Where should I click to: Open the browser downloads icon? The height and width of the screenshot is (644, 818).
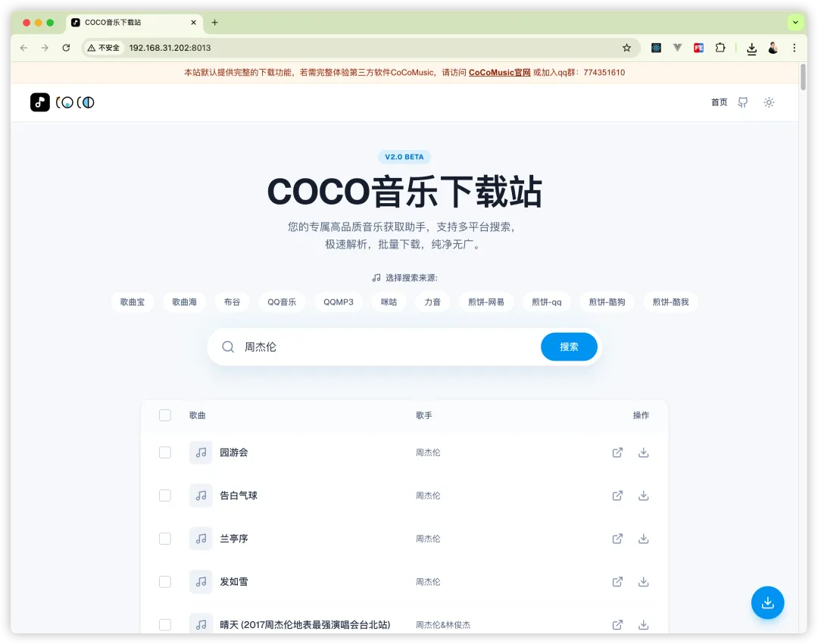click(752, 48)
